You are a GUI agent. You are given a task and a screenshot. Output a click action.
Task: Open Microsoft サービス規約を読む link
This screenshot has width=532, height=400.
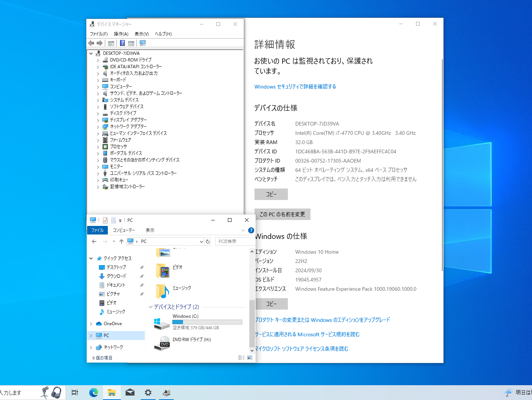307,334
